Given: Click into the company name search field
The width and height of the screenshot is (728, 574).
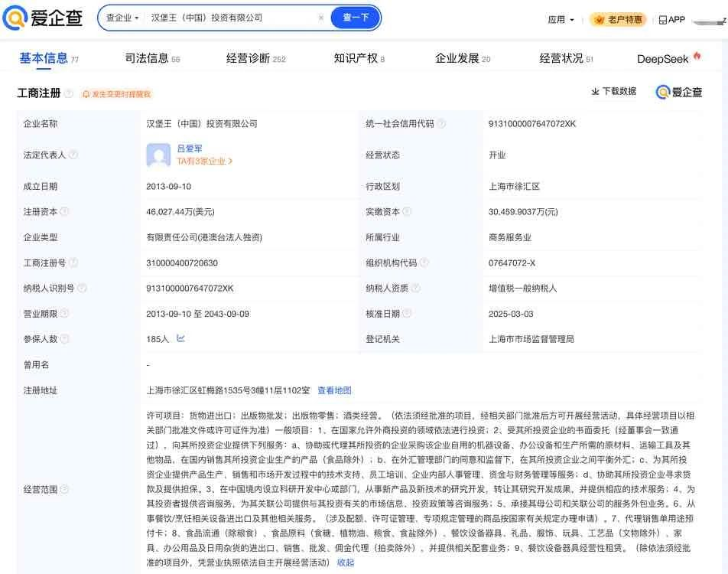Looking at the screenshot, I should pyautogui.click(x=229, y=18).
